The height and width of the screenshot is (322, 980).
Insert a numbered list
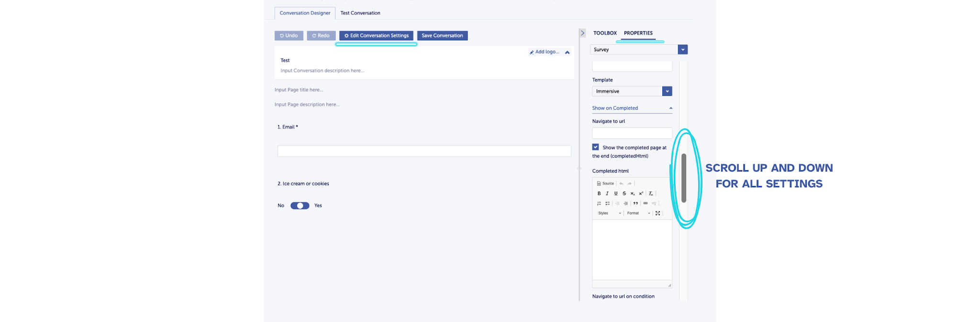599,203
